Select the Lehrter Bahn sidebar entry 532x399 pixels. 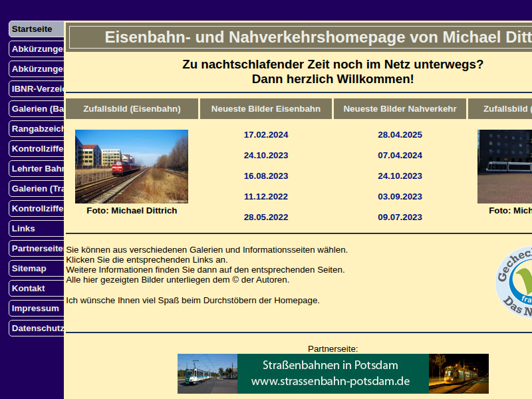37,169
